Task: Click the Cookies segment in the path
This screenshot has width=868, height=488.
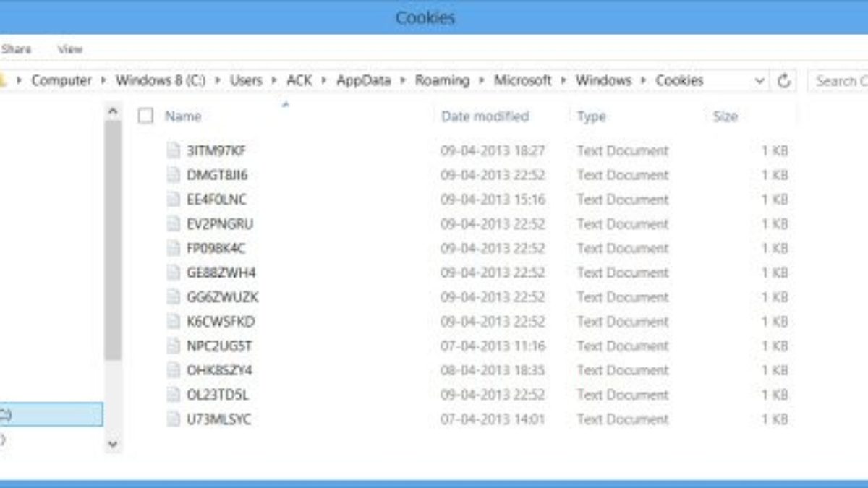Action: pyautogui.click(x=679, y=81)
